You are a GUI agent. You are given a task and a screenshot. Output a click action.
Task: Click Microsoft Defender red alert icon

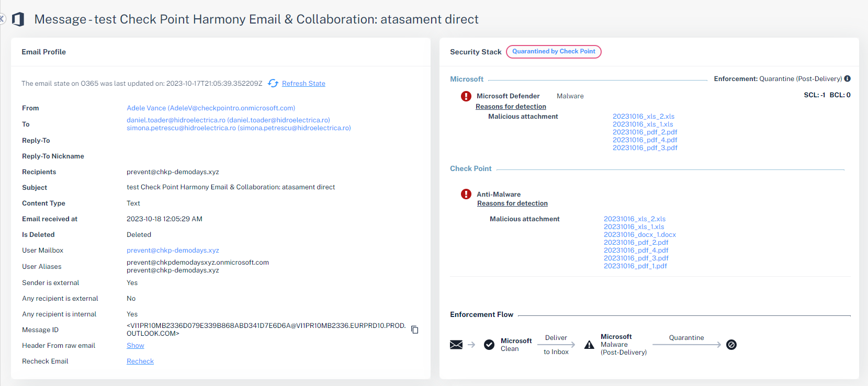point(466,96)
